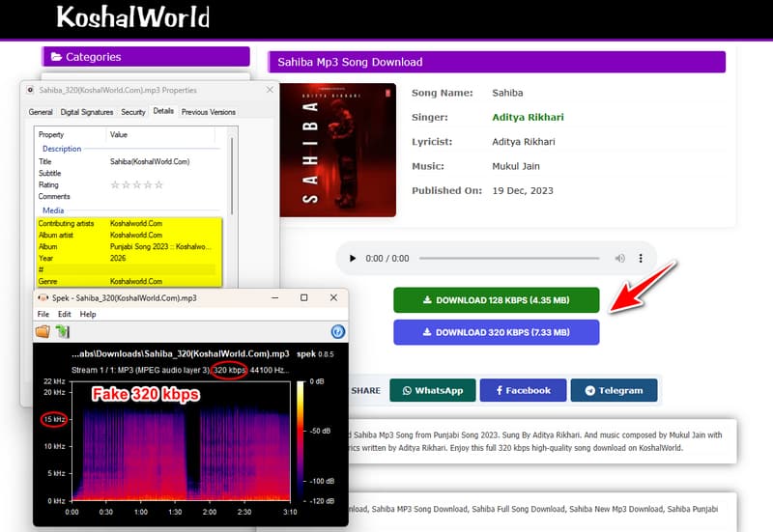The width and height of the screenshot is (773, 532).
Task: Switch to Previous Versions tab
Action: [x=209, y=112]
